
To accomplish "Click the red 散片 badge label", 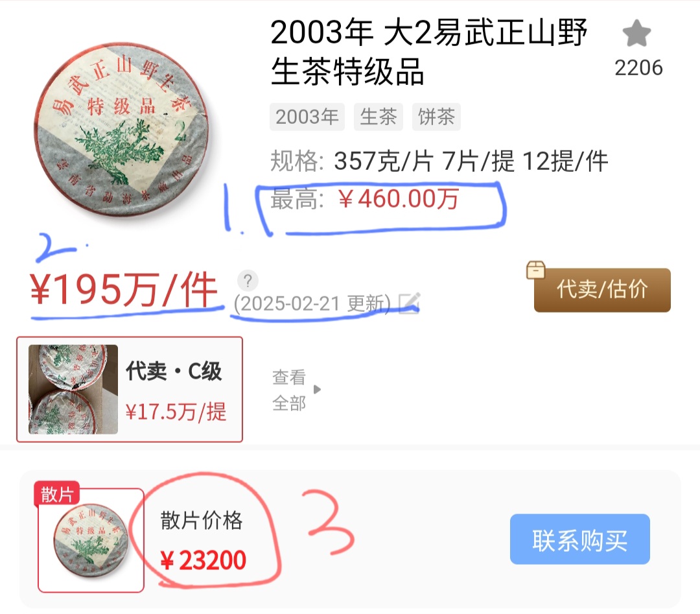I will [x=57, y=494].
